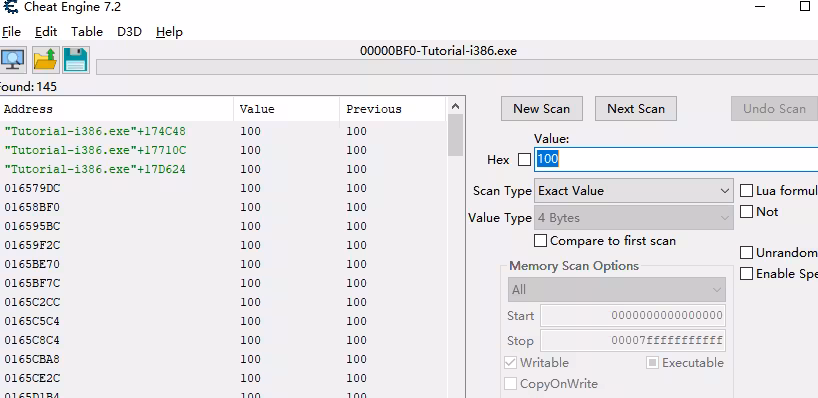Image resolution: width=818 pixels, height=398 pixels.
Task: Open the Table menu
Action: tap(87, 32)
